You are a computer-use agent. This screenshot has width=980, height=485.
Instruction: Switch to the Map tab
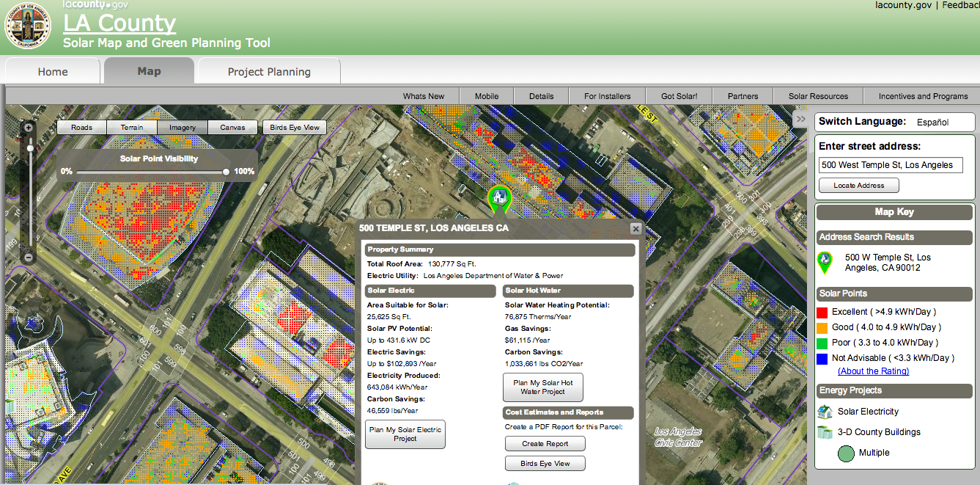tap(149, 71)
